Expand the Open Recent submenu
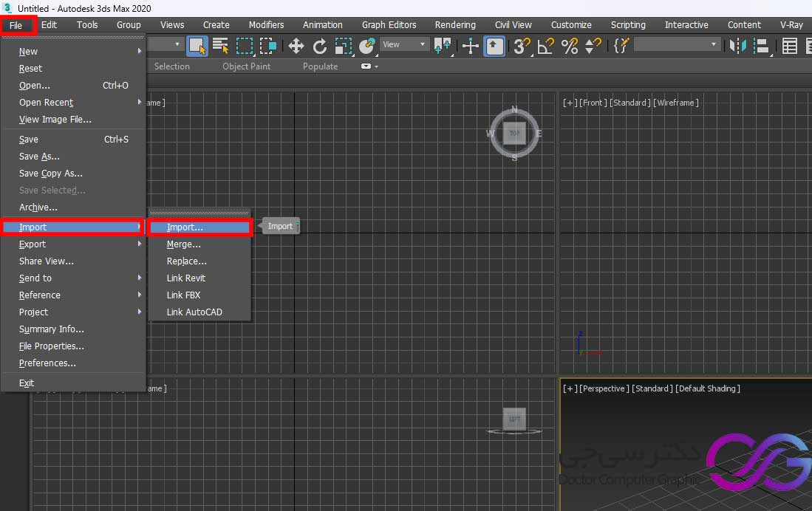812x511 pixels. point(73,103)
